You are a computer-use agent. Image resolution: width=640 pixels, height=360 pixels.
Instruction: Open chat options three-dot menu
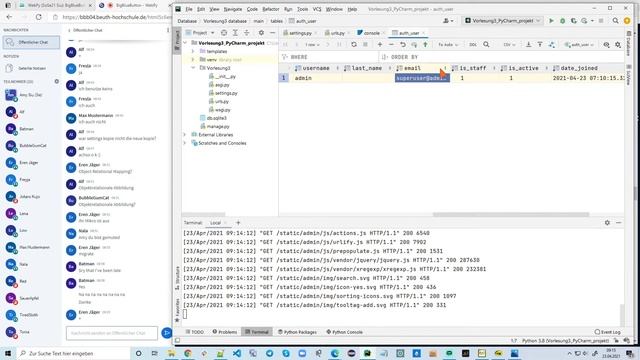pyautogui.click(x=168, y=30)
